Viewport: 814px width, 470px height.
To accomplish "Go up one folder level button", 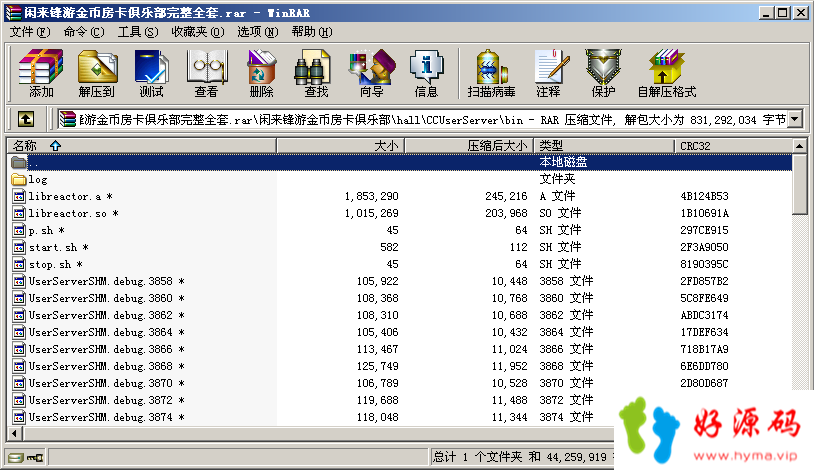I will pyautogui.click(x=26, y=119).
